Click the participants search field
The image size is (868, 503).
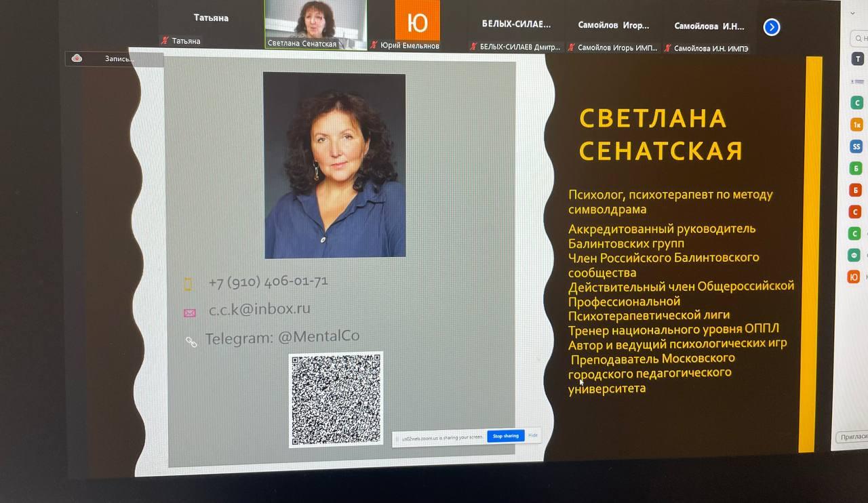tap(859, 39)
